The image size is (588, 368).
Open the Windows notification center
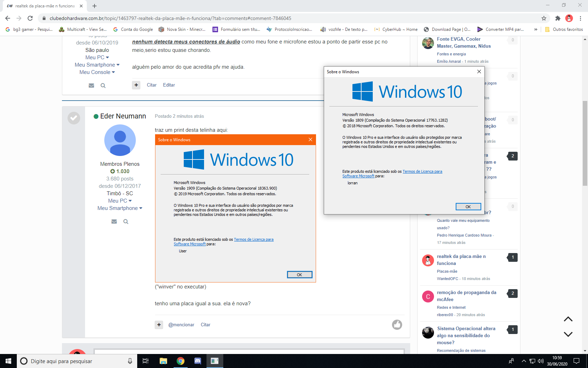coord(576,361)
